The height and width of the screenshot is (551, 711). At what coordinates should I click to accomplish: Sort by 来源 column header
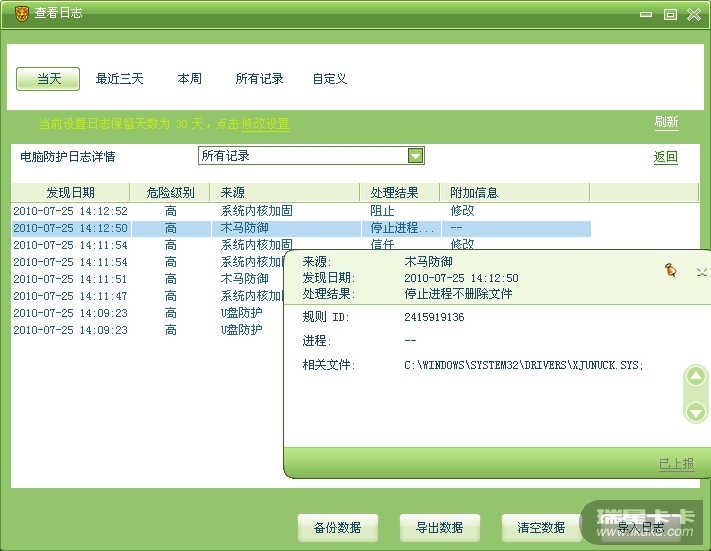coord(285,193)
